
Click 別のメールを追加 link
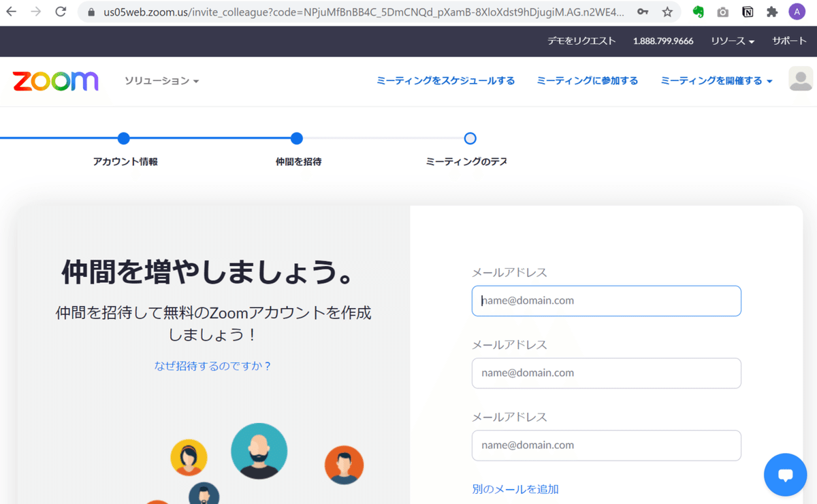pos(515,489)
